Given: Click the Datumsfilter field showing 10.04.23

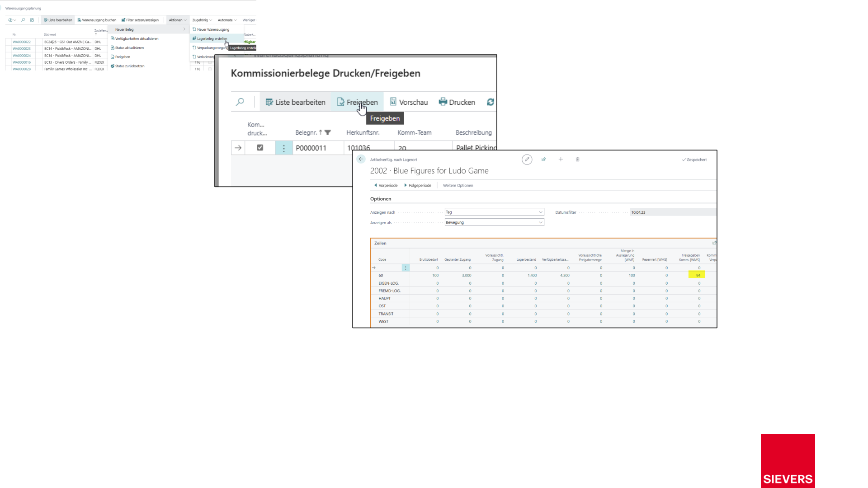Looking at the screenshot, I should pyautogui.click(x=673, y=212).
